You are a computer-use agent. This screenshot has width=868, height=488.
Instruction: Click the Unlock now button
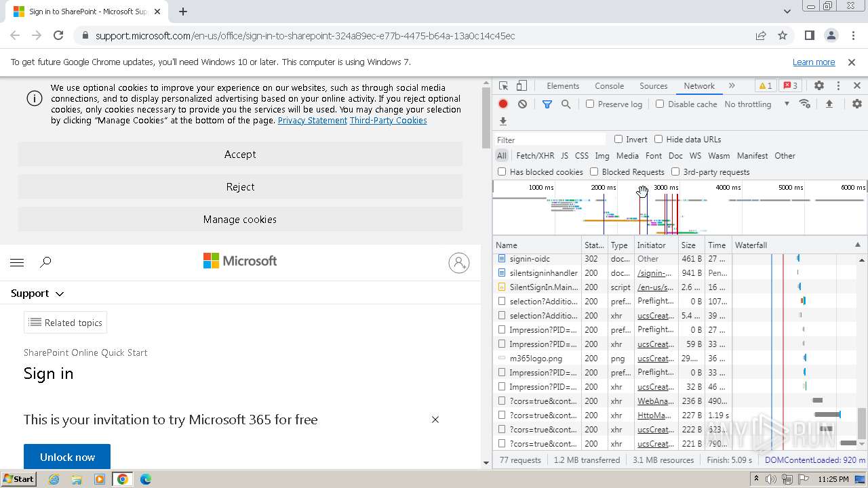(67, 457)
